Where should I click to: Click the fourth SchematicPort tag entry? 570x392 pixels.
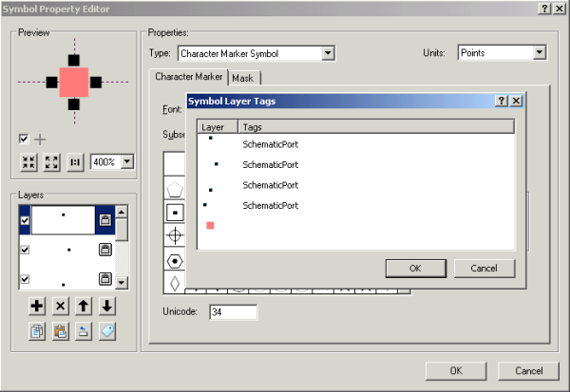point(270,205)
